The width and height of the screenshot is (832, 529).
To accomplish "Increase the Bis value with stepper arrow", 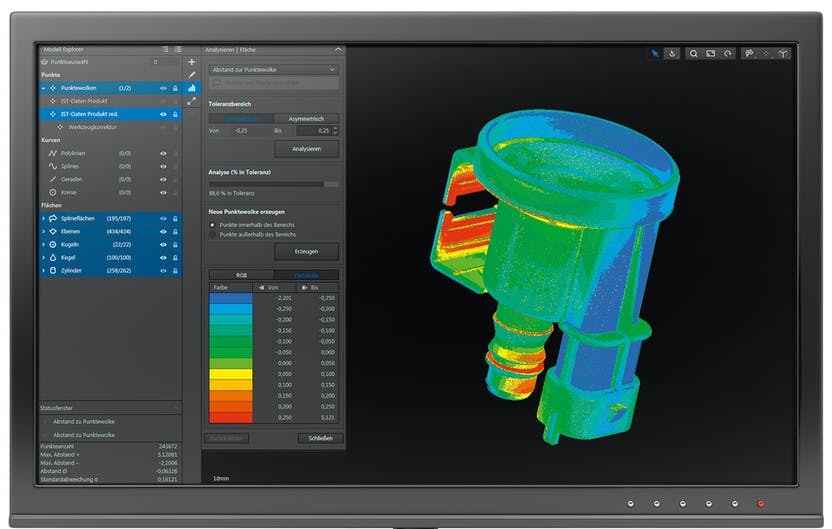I will [335, 128].
